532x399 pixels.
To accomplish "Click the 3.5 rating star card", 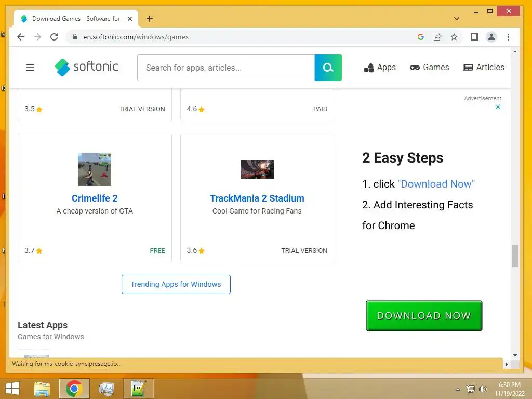I will coord(33,109).
